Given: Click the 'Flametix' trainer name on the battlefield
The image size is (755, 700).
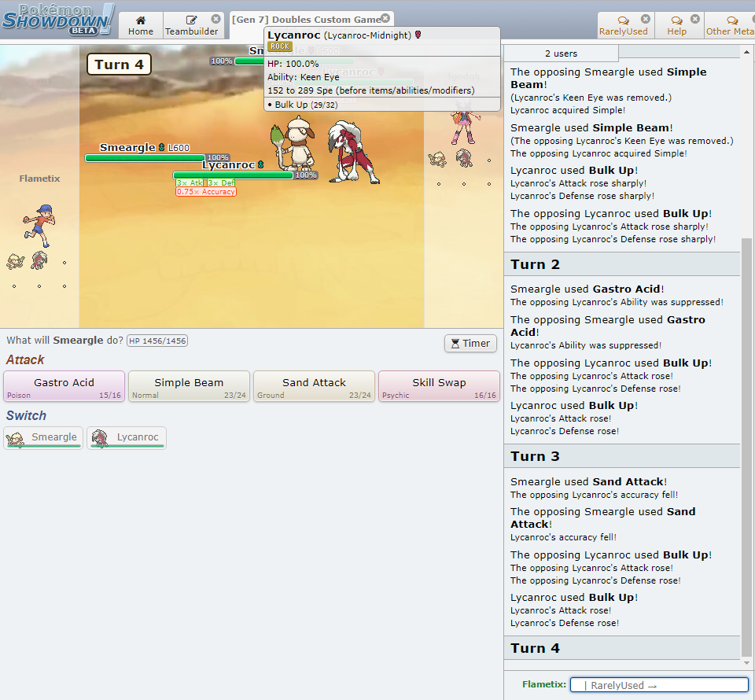Looking at the screenshot, I should click(x=39, y=179).
